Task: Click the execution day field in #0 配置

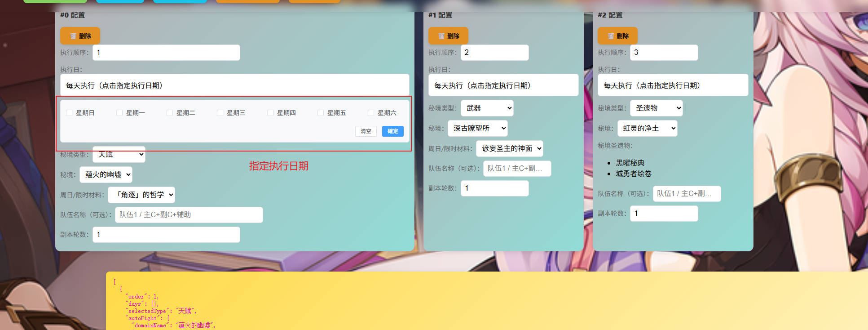Action: point(234,85)
